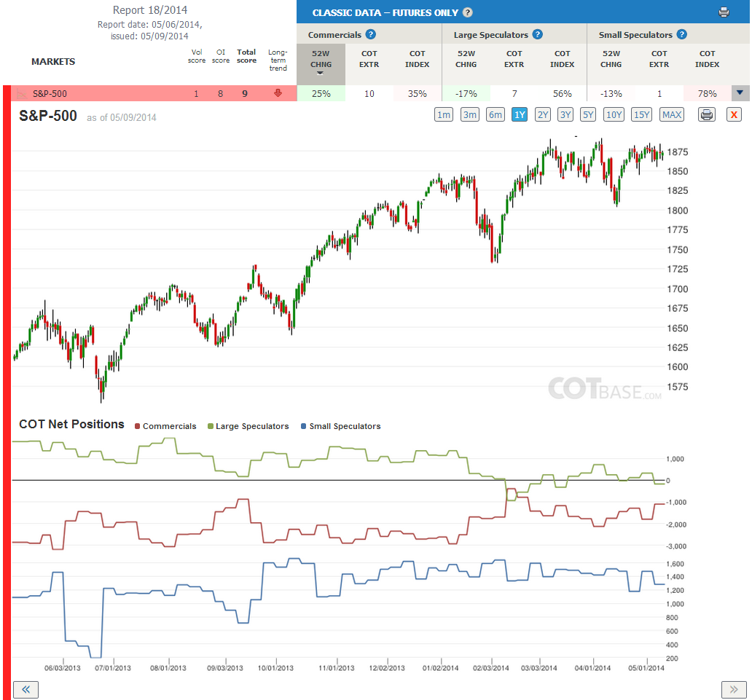Select 2Y chart range

tap(542, 115)
